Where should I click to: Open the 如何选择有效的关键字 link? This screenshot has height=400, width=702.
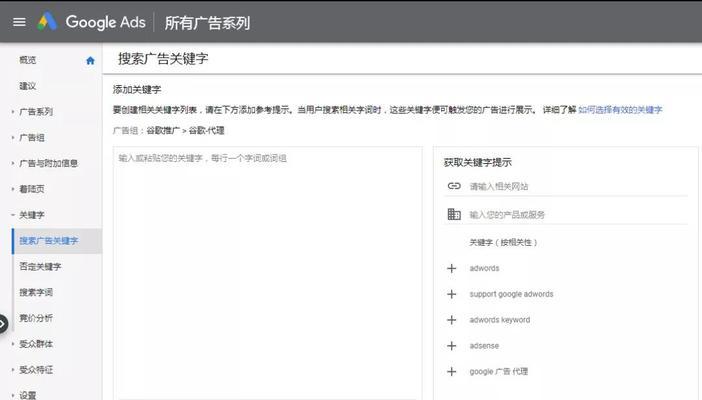(620, 110)
